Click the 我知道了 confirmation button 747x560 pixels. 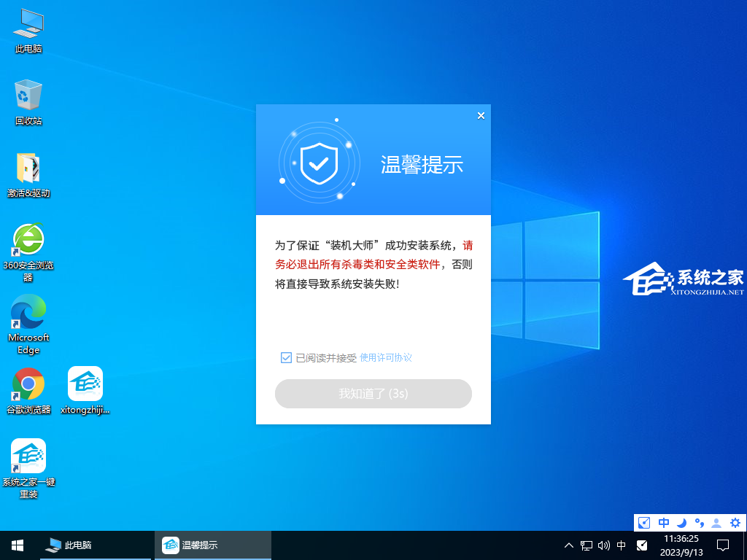click(x=373, y=393)
